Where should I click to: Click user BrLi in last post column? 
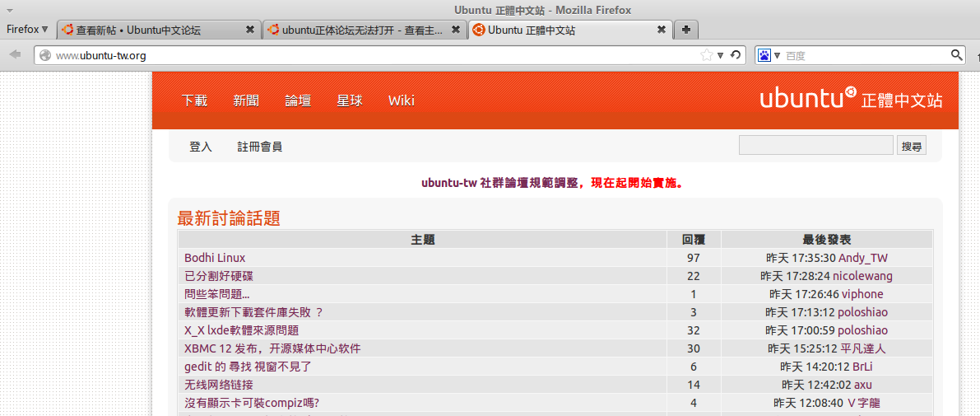[x=862, y=367]
